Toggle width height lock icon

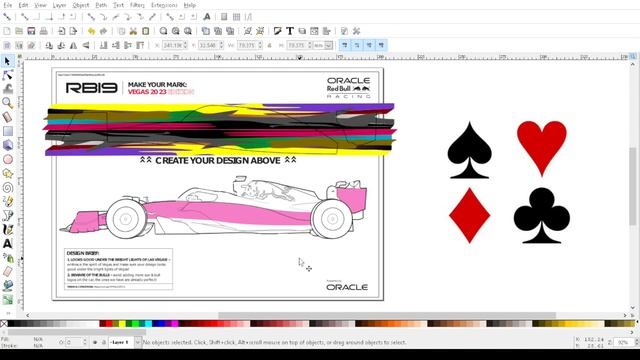point(269,45)
